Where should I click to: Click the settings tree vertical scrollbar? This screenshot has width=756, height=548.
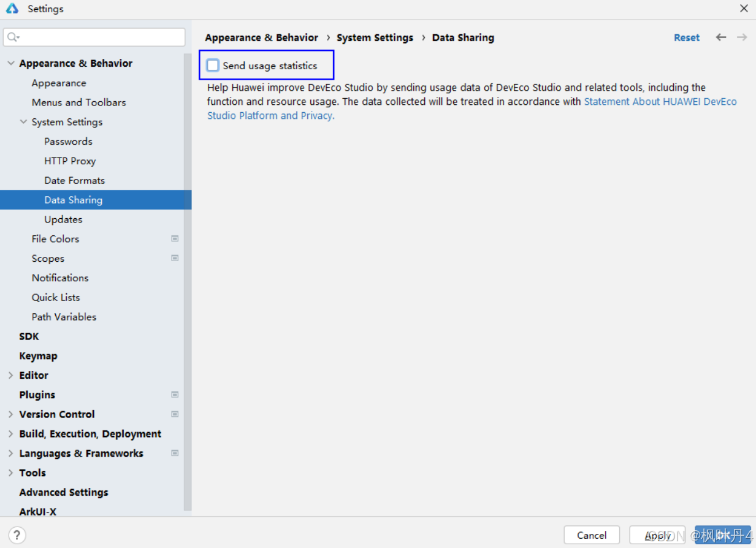click(188, 282)
